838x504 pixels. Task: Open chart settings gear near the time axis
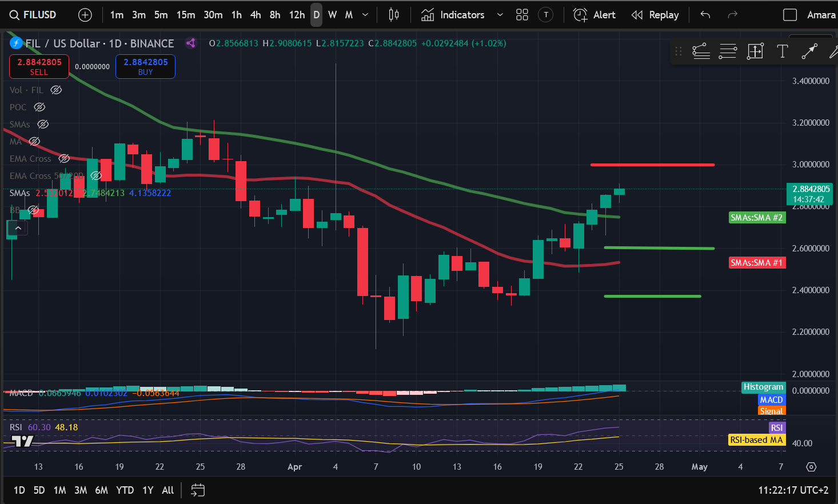[x=811, y=467]
